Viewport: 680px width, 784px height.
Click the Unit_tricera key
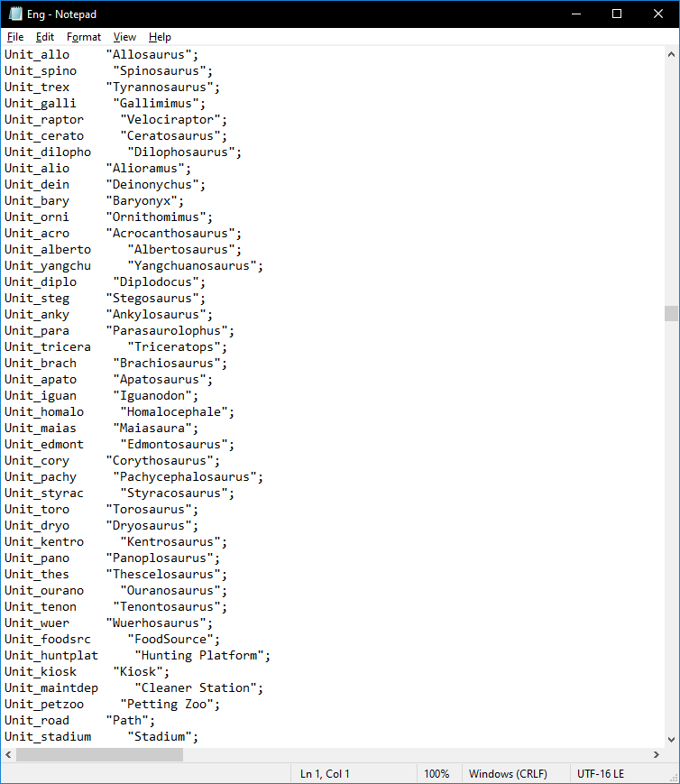pyautogui.click(x=48, y=347)
